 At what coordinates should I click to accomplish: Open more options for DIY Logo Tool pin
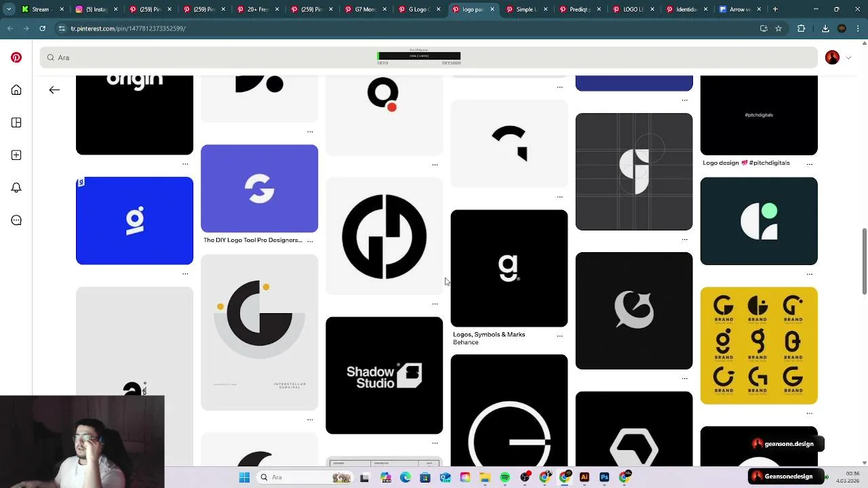(310, 241)
